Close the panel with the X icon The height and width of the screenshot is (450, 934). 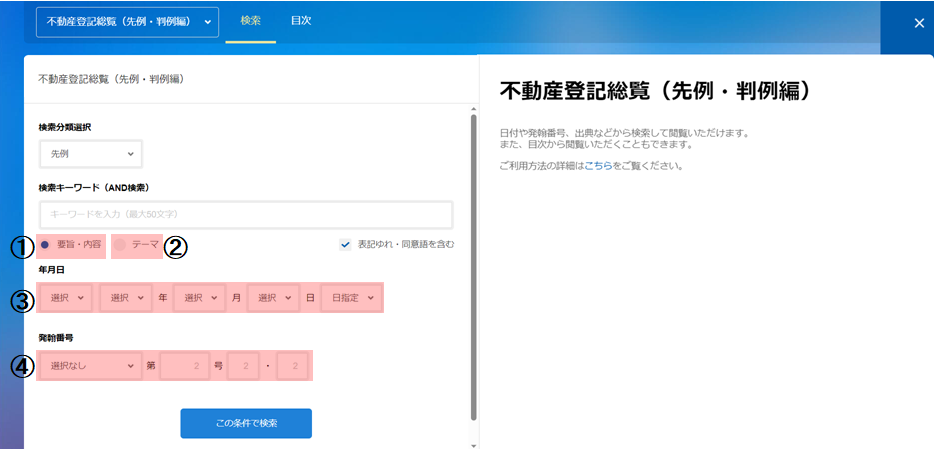pyautogui.click(x=919, y=23)
